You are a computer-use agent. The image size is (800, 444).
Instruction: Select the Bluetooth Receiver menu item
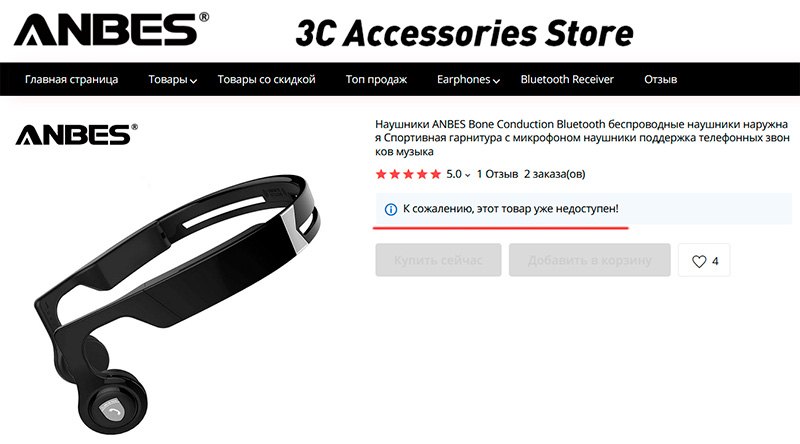567,80
